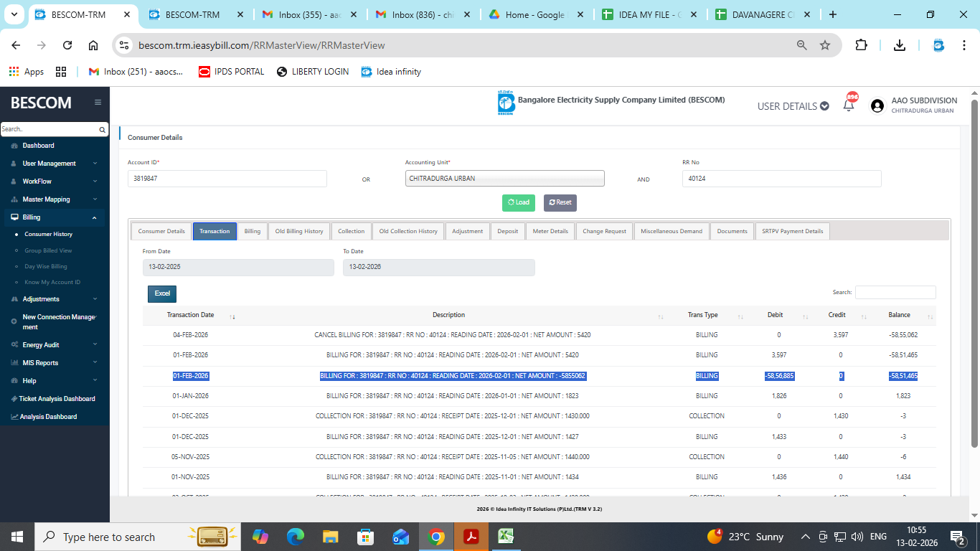Open Group Billed View link

(x=48, y=250)
